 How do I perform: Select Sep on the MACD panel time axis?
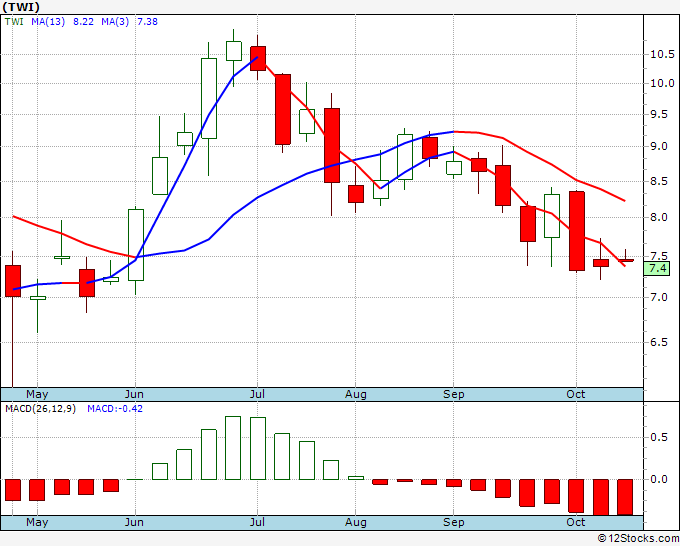click(454, 523)
